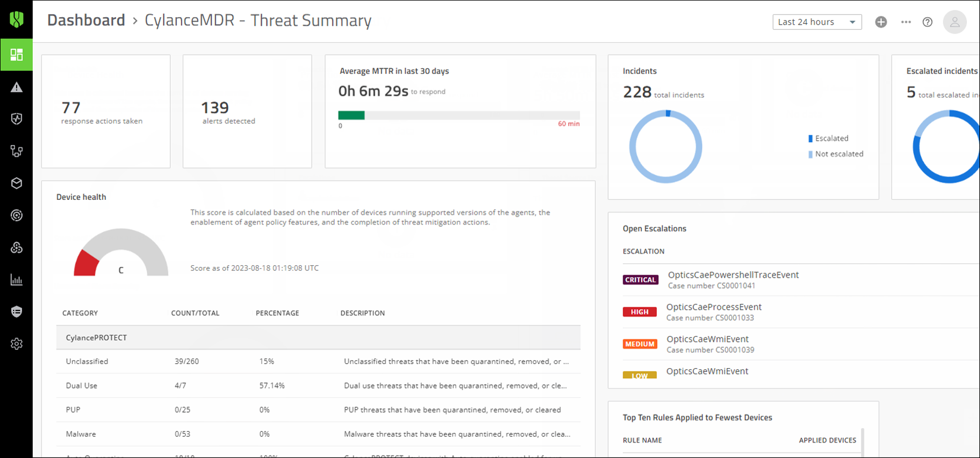Select the Unclassified category row
The image size is (980, 458).
[319, 362]
